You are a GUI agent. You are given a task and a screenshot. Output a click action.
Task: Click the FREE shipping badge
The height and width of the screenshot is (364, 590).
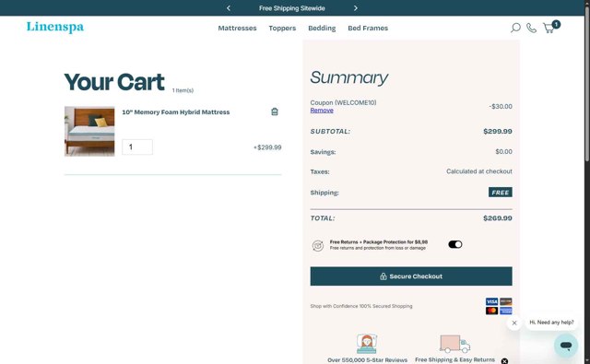(x=500, y=193)
